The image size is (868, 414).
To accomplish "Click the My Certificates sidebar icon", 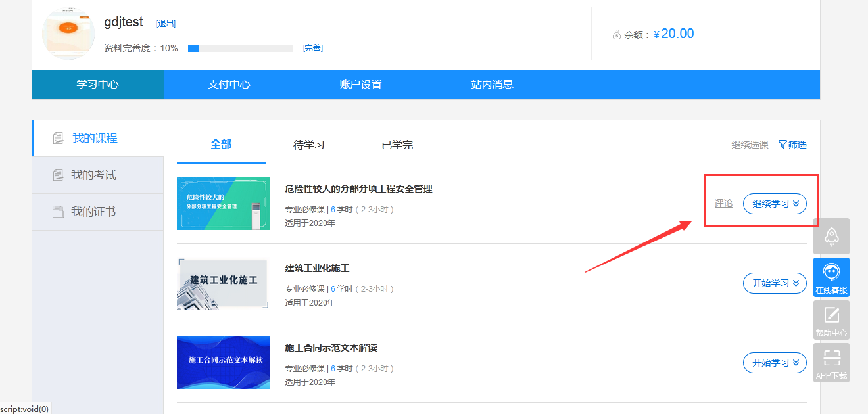I will pos(59,212).
